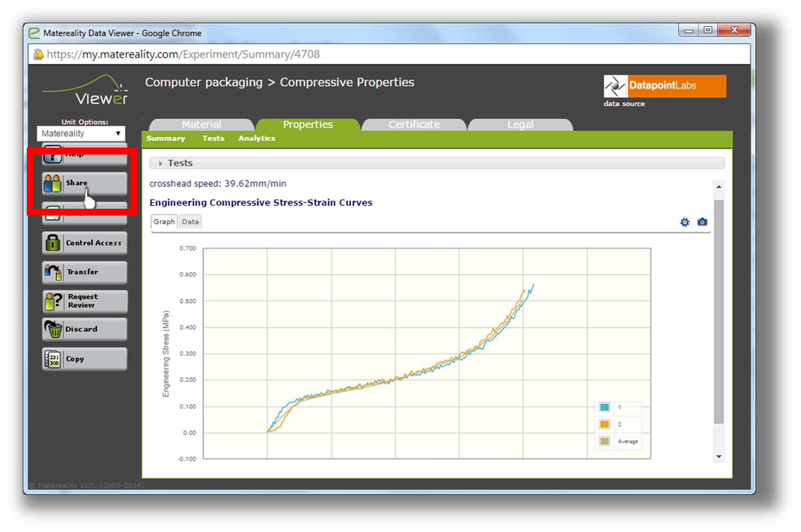This screenshot has width=801, height=532.
Task: Select the Properties tab
Action: click(x=308, y=125)
